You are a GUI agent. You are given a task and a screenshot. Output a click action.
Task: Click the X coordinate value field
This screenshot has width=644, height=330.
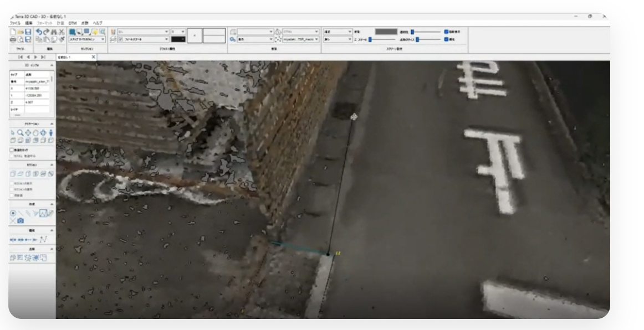(38, 88)
